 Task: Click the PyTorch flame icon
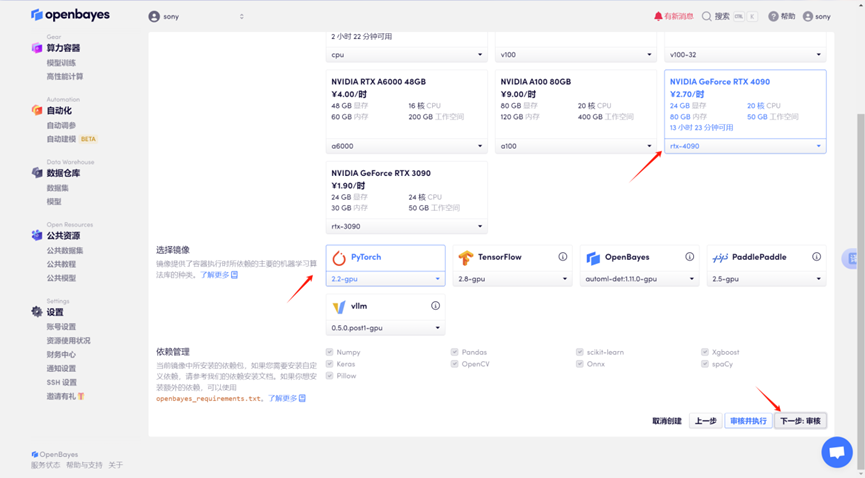339,258
